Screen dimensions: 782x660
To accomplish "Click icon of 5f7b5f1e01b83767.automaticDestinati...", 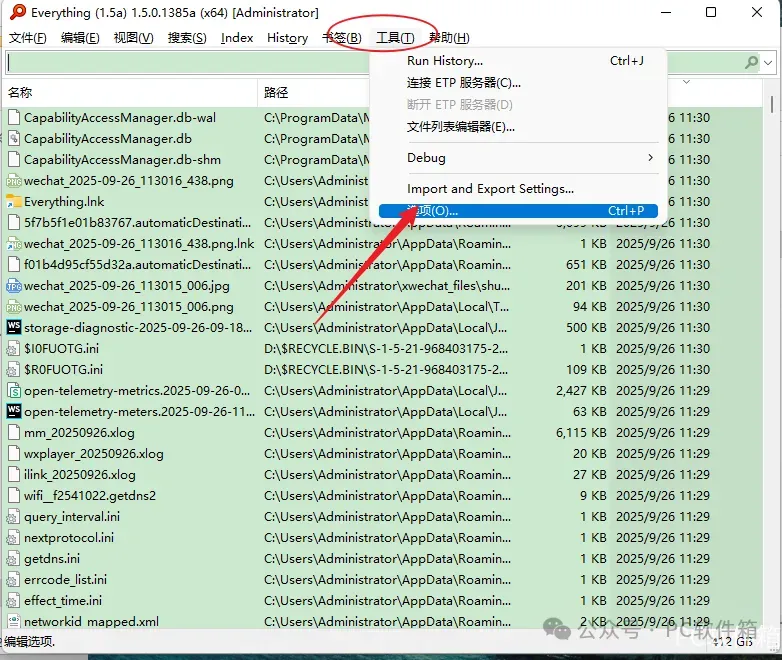I will [14, 222].
